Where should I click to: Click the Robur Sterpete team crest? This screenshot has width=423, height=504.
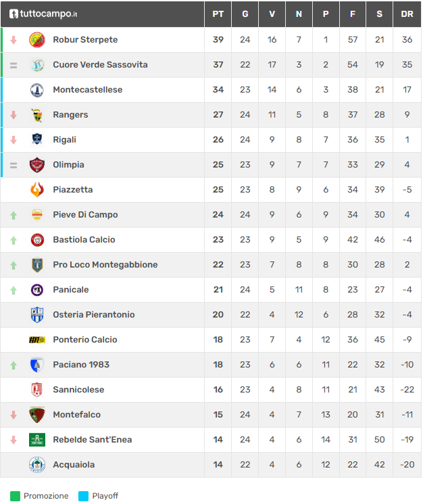click(37, 40)
